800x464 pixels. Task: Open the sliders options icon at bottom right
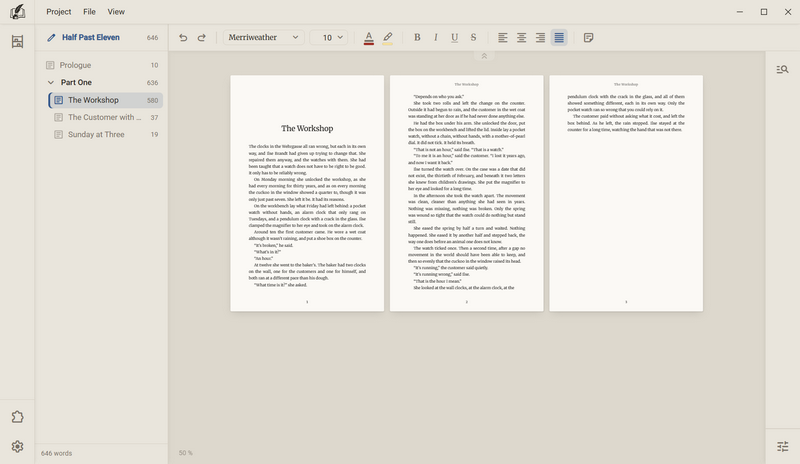(783, 447)
